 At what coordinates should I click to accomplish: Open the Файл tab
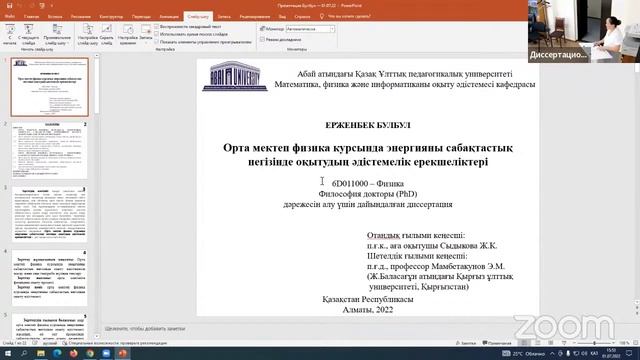coord(9,16)
